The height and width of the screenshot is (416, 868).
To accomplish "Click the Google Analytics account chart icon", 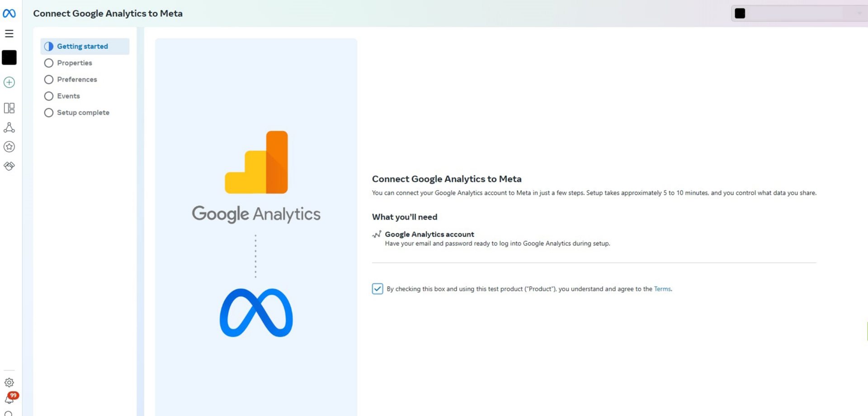I will pyautogui.click(x=377, y=234).
